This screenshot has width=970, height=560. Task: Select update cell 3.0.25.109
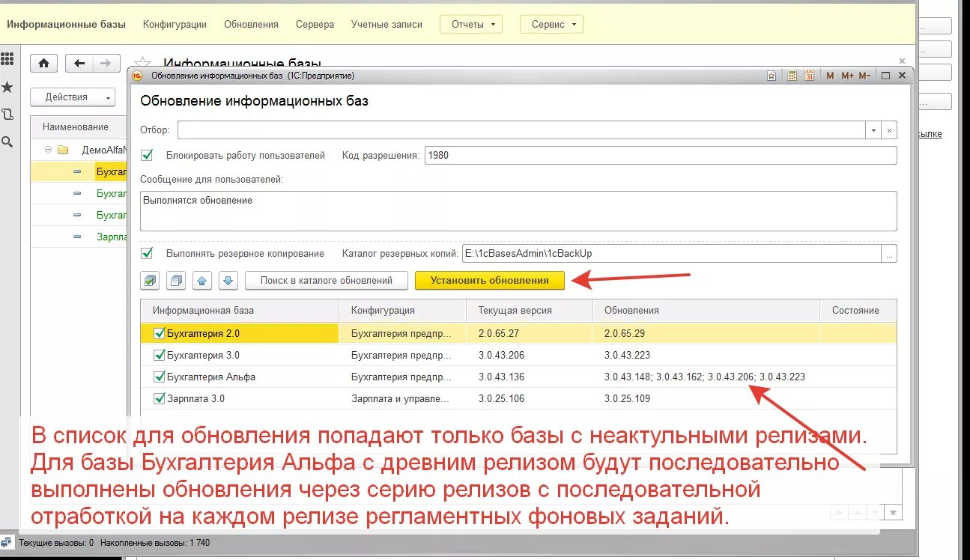point(706,398)
